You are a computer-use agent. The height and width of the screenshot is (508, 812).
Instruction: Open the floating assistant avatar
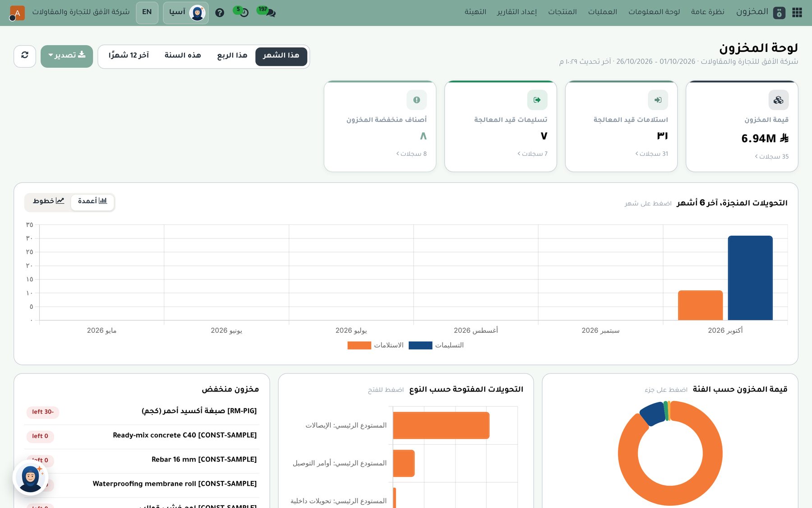(31, 478)
